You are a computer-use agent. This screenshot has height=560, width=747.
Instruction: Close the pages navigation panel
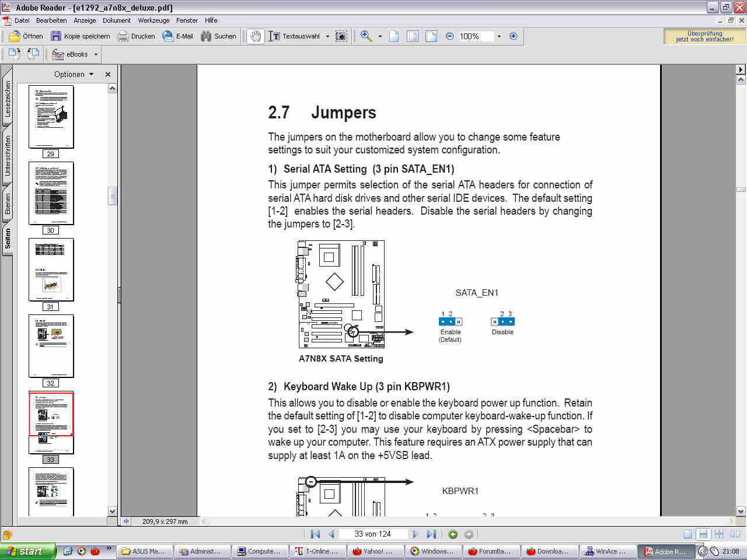pyautogui.click(x=108, y=74)
